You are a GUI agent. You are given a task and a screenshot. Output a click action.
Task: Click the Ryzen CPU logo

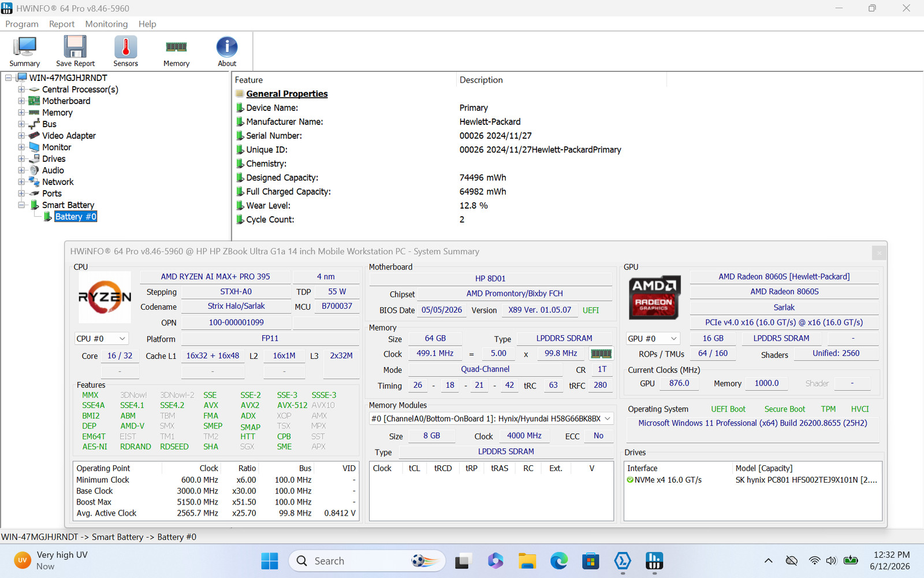click(105, 297)
